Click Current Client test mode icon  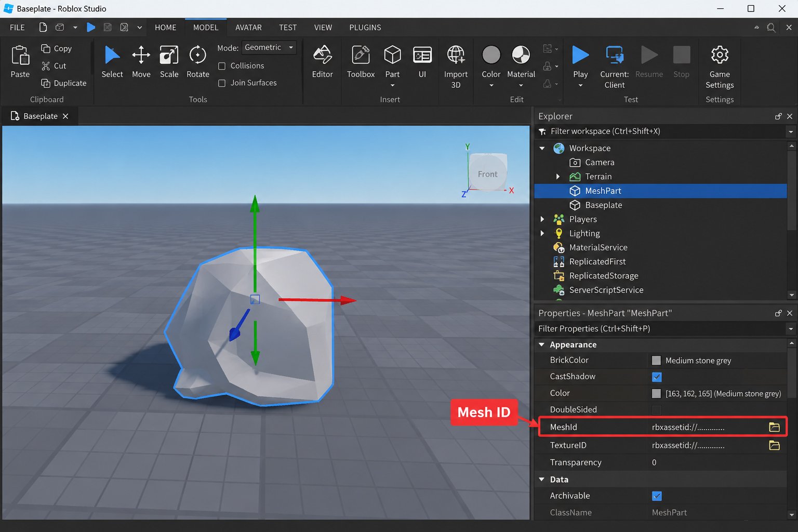pyautogui.click(x=615, y=55)
